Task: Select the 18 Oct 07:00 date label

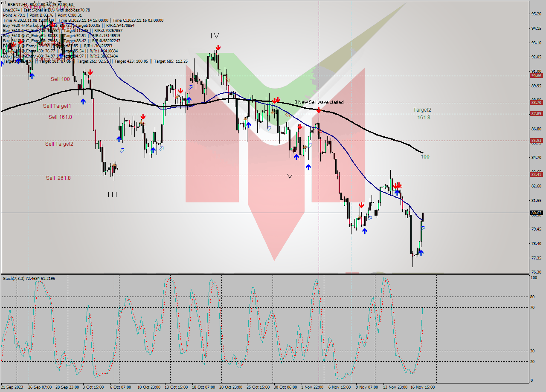Action: (x=203, y=387)
